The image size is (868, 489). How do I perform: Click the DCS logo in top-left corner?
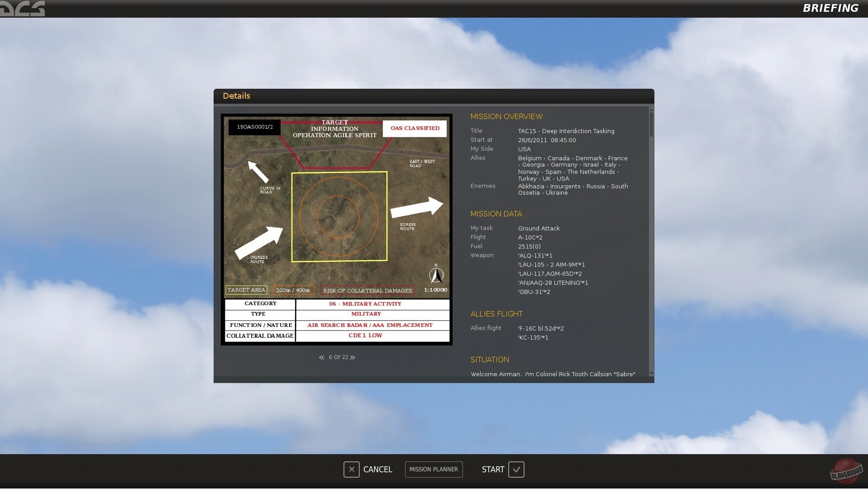(x=23, y=8)
